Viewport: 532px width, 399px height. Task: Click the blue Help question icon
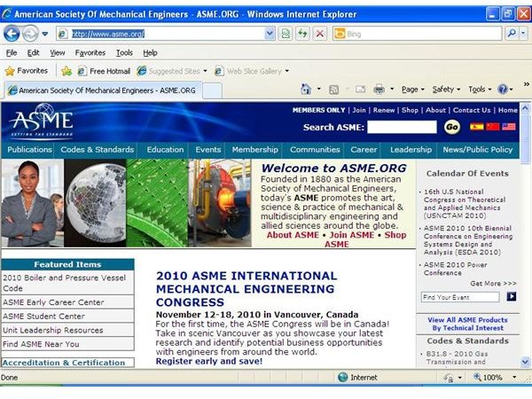click(503, 90)
